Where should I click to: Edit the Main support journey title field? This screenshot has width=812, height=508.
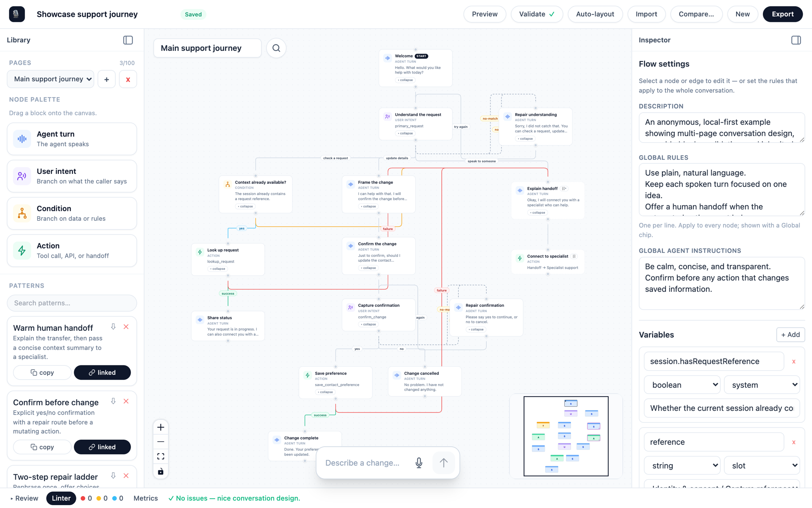[207, 48]
